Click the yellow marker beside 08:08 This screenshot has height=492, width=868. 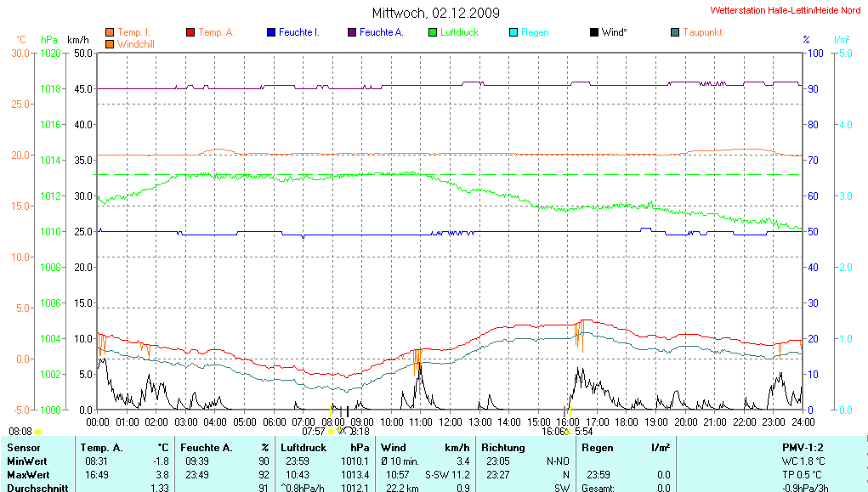[37, 433]
